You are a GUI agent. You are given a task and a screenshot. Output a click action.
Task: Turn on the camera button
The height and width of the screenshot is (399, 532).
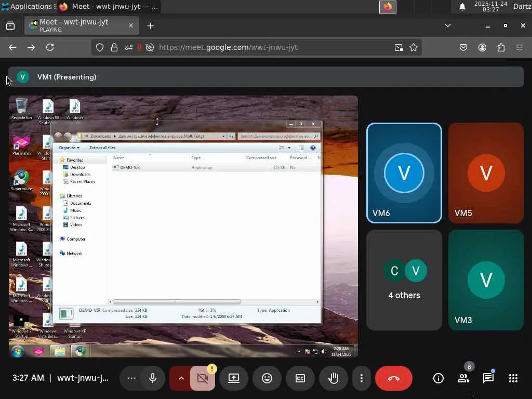point(203,378)
